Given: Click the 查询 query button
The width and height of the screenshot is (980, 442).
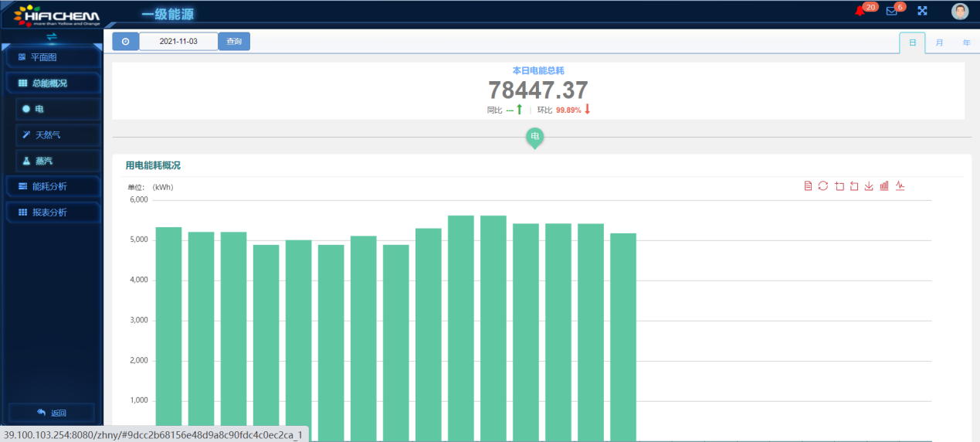Looking at the screenshot, I should coord(234,42).
